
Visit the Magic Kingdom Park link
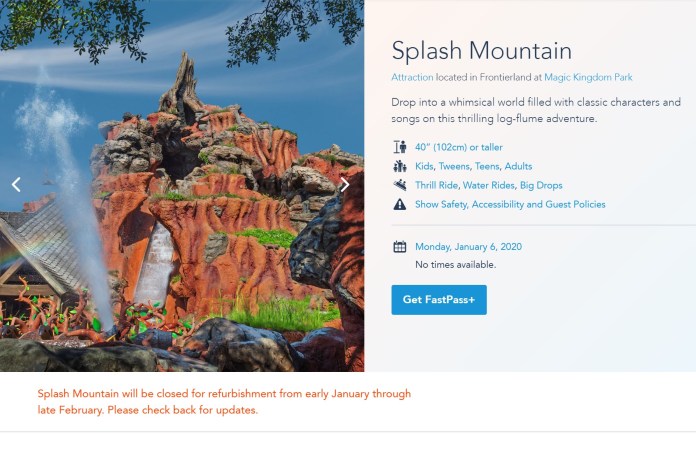click(x=588, y=77)
